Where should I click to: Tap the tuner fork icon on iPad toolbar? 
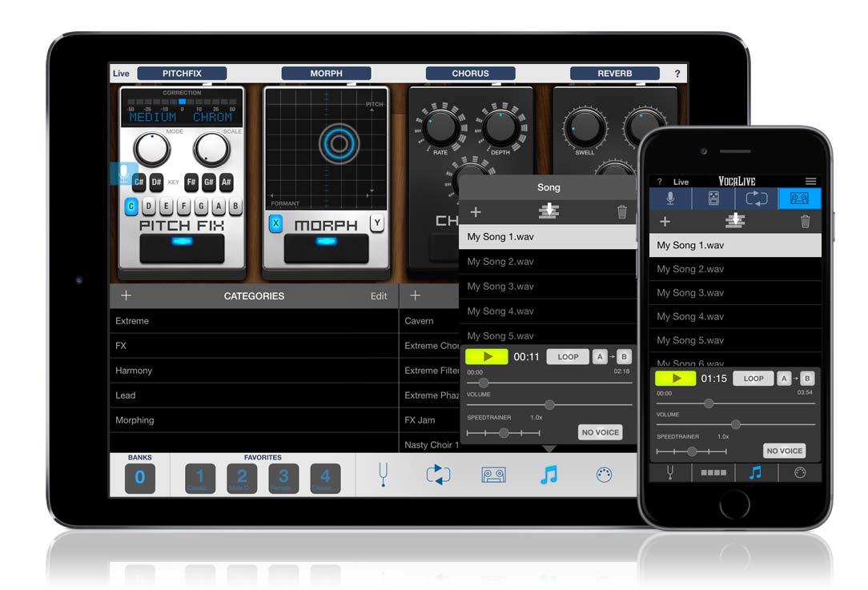[x=384, y=475]
